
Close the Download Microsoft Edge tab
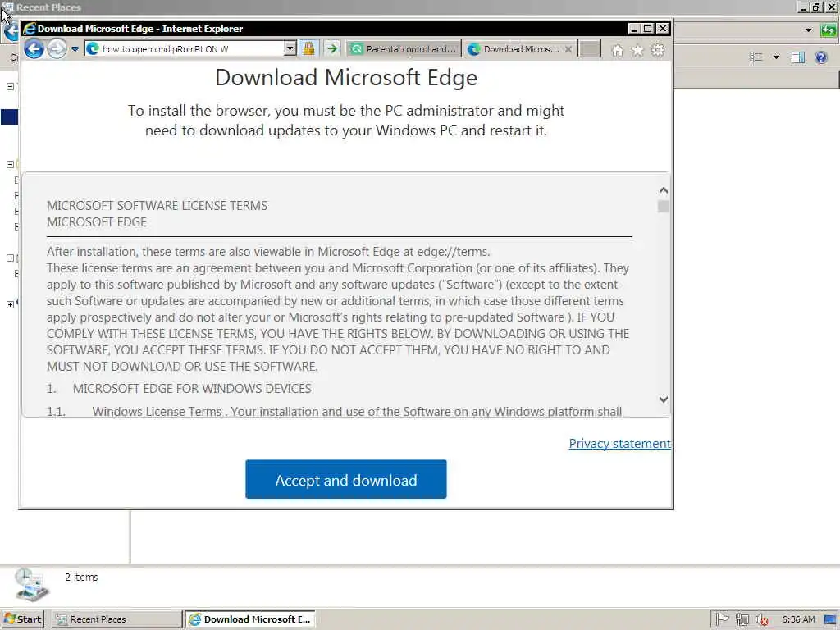click(x=568, y=49)
